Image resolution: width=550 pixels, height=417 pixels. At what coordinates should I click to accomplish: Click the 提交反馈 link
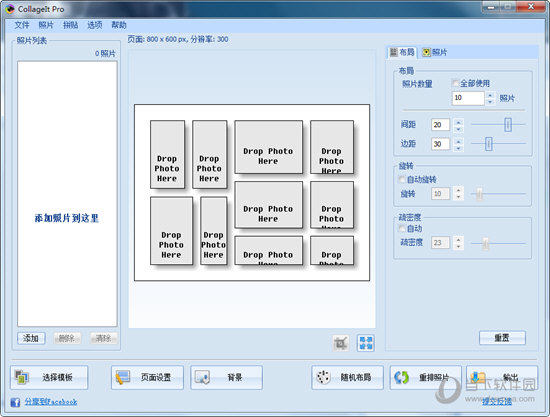point(497,402)
